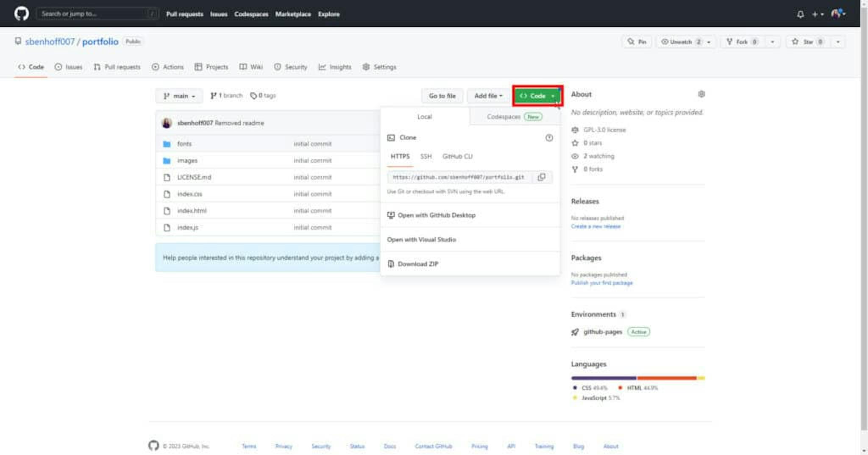Click the Clone help question icon

tap(549, 138)
